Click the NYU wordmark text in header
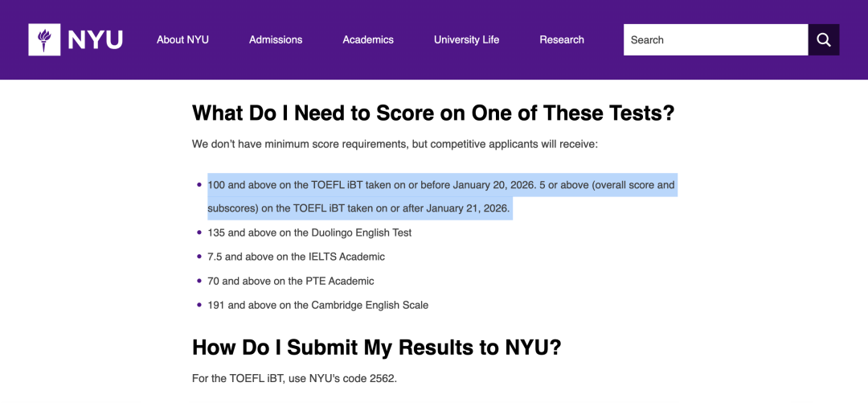This screenshot has height=403, width=868. tap(95, 39)
